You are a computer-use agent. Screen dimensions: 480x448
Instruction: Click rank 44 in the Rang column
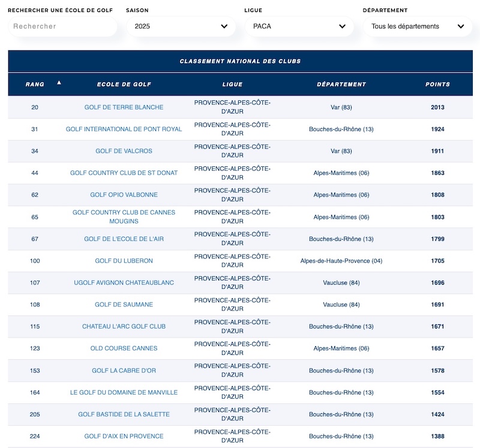point(35,173)
